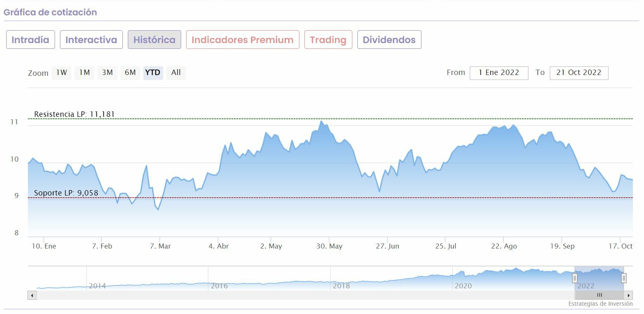The height and width of the screenshot is (314, 644).
Task: Click the left range handle in navigator
Action: pos(575,278)
